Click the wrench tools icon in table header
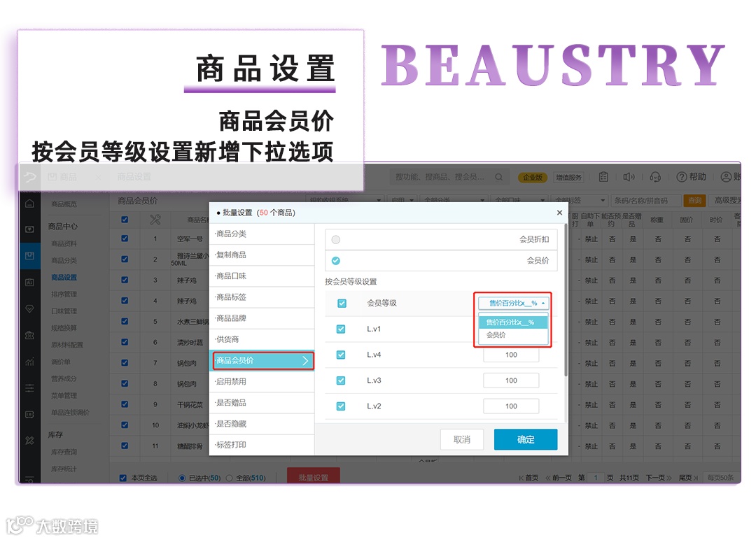Screen dimensions: 756x540 coord(155,220)
